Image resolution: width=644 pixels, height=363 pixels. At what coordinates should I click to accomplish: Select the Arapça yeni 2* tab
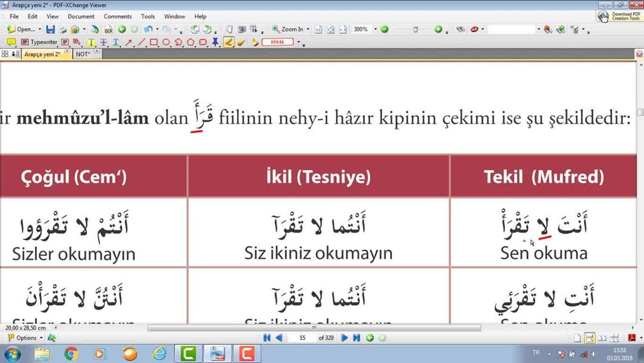(x=42, y=54)
